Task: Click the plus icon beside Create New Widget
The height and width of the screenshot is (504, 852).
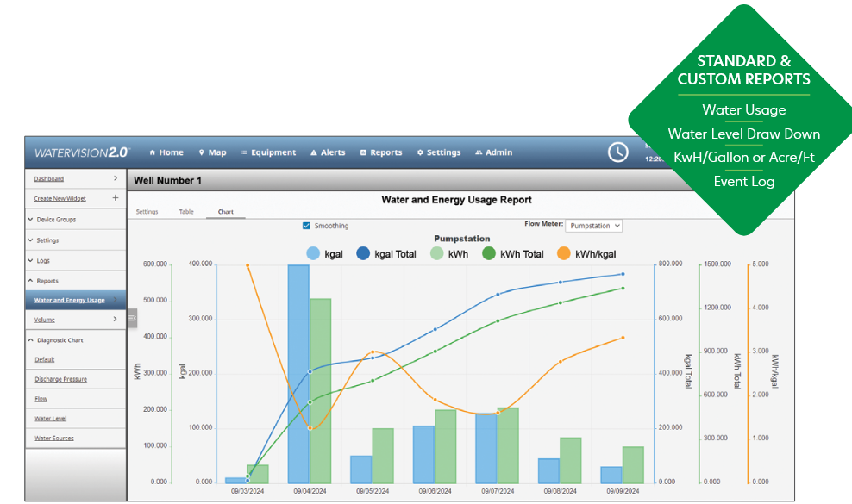Action: [x=116, y=198]
